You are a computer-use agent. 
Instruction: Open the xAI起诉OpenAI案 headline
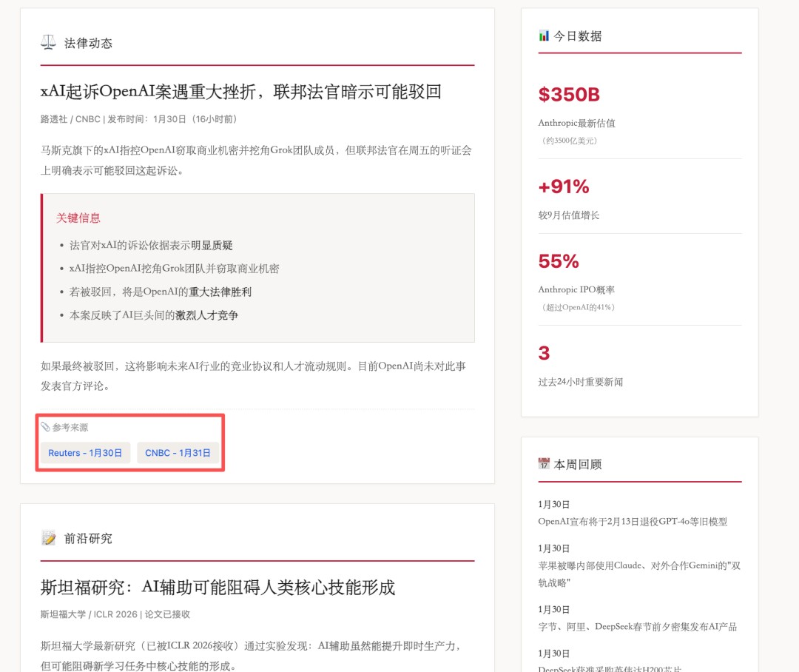[240, 92]
